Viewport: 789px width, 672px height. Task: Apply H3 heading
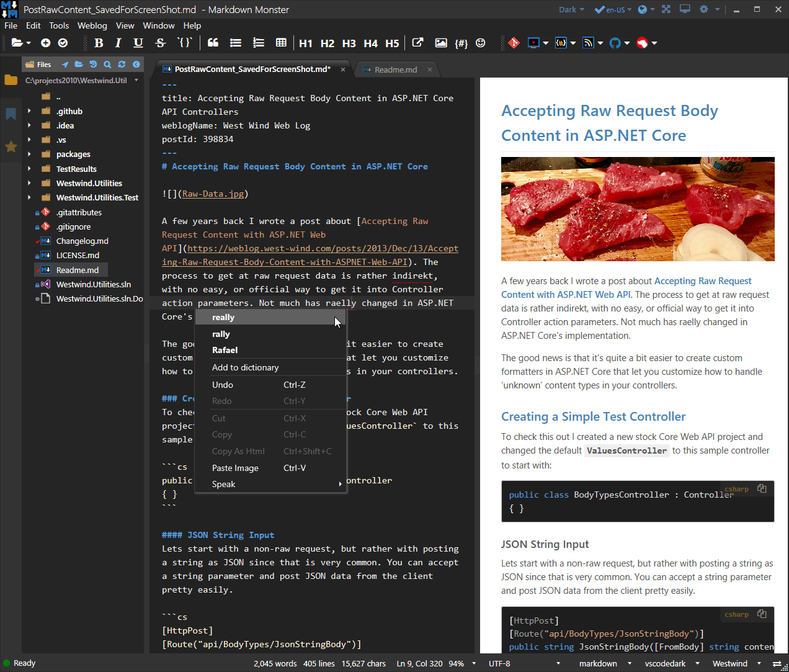[x=349, y=43]
